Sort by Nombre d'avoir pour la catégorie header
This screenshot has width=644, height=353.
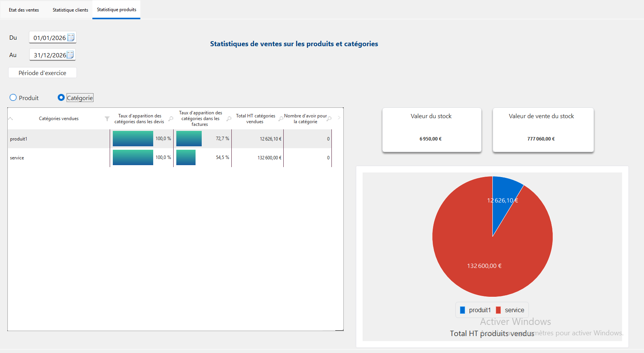coord(305,119)
